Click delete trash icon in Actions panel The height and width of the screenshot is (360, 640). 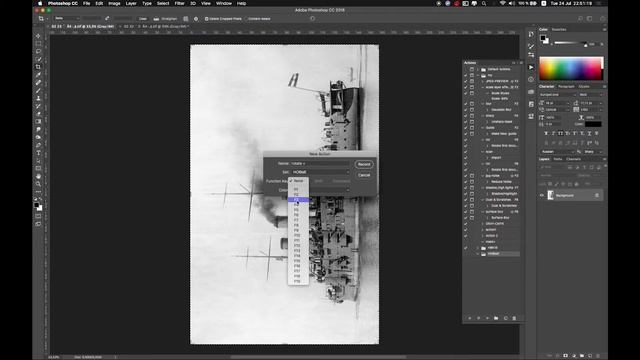point(514,318)
